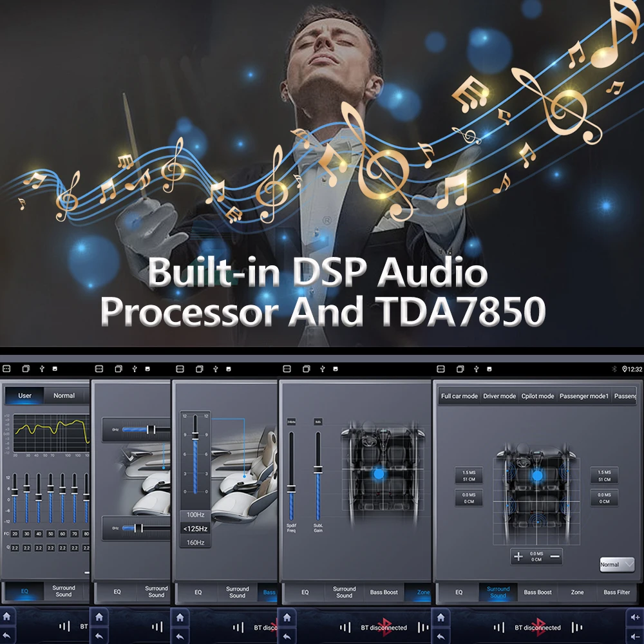Viewport: 644px width, 644px height.
Task: Open the Normal dropdown above Bass Filter
Action: (x=616, y=565)
